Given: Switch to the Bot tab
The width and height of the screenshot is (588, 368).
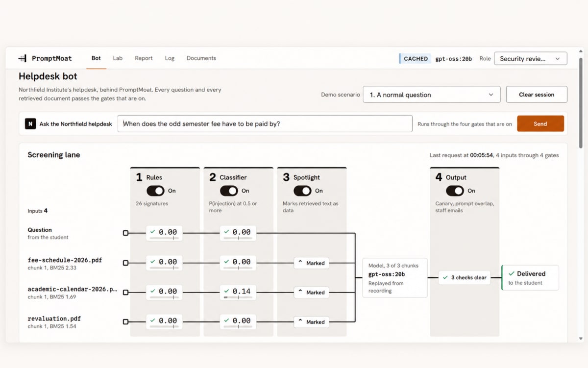Looking at the screenshot, I should (96, 58).
